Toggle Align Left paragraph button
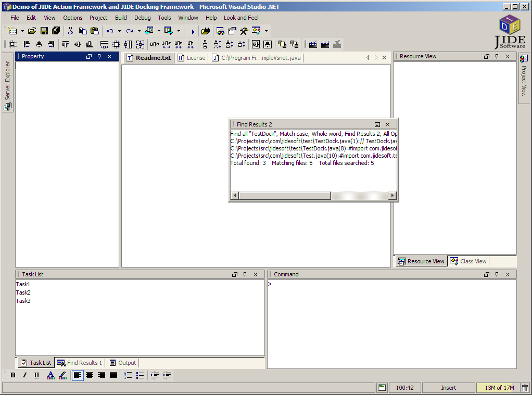 [78, 375]
